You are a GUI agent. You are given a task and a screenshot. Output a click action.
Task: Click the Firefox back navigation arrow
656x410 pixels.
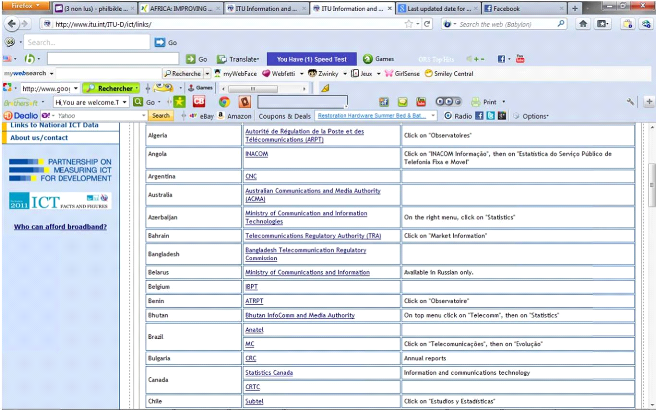pyautogui.click(x=12, y=23)
